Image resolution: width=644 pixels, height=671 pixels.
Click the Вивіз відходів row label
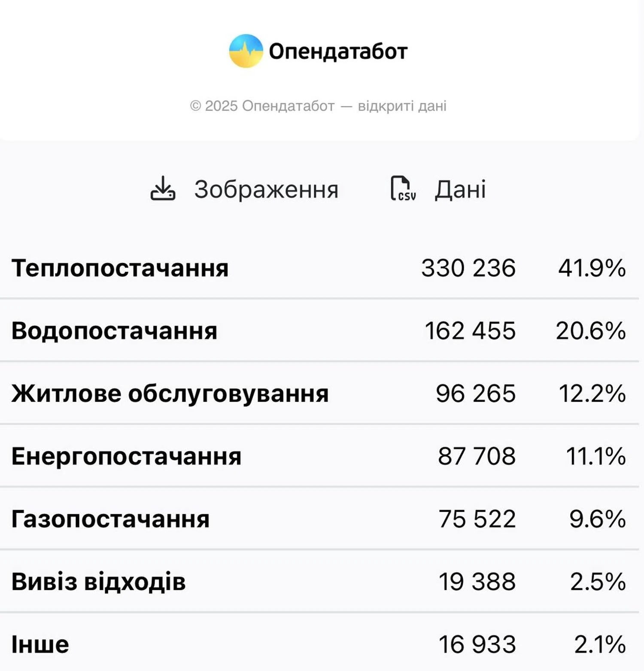(x=98, y=582)
